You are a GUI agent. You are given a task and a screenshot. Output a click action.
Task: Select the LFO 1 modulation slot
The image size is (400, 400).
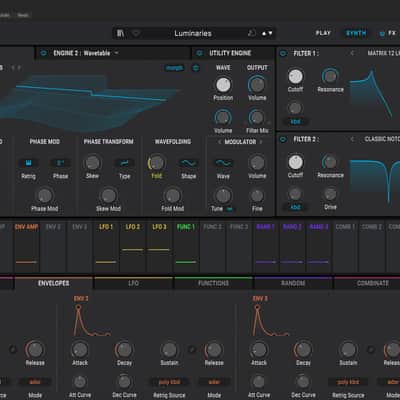click(x=106, y=246)
